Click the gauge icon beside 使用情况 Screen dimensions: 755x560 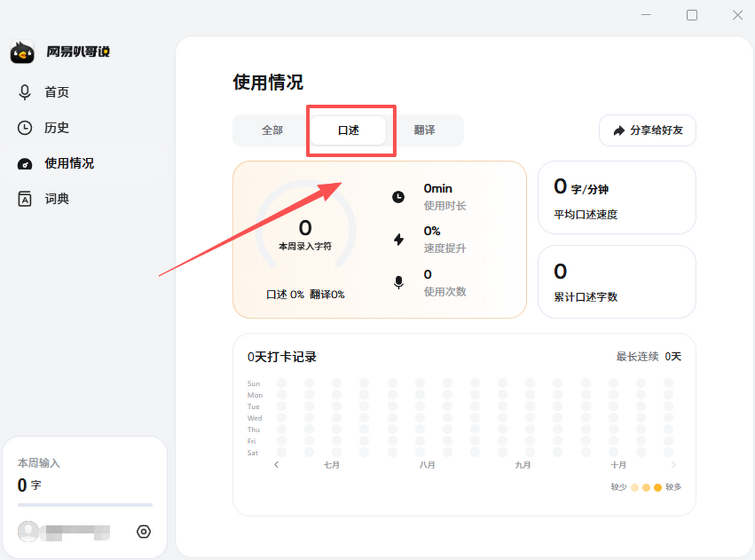[25, 164]
